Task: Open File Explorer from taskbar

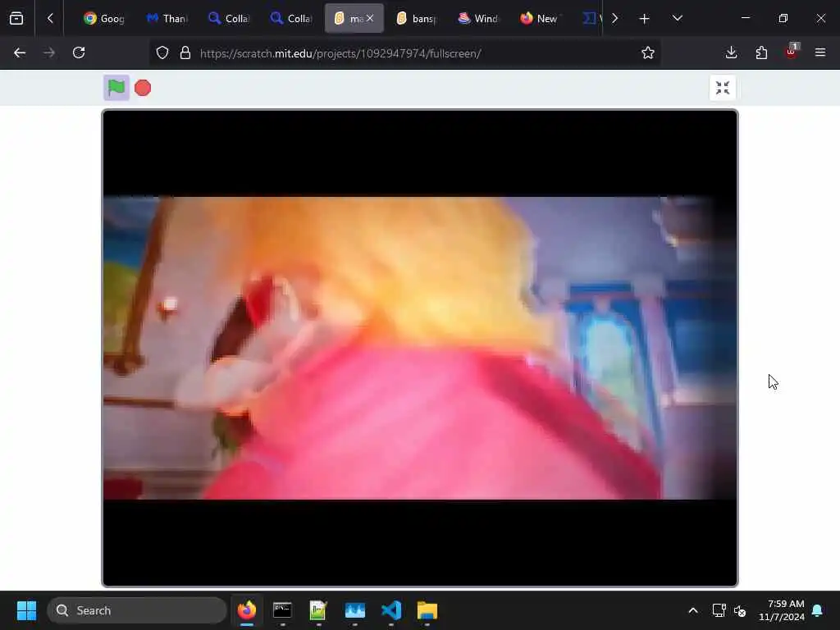Action: [427, 610]
